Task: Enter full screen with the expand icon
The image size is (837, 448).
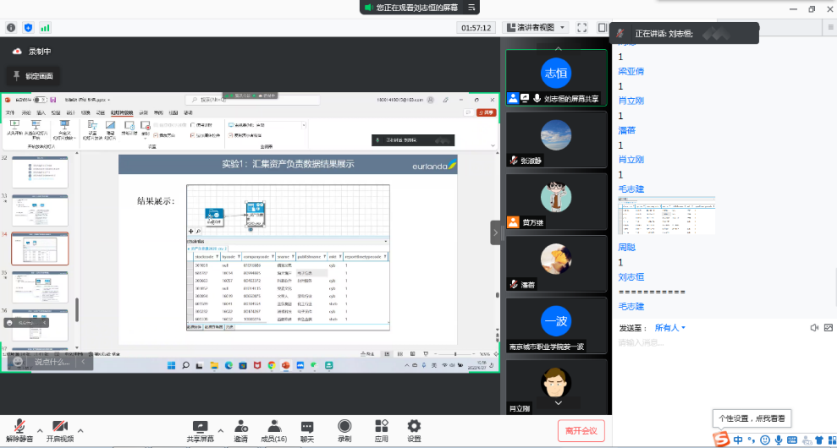Action: (x=582, y=27)
